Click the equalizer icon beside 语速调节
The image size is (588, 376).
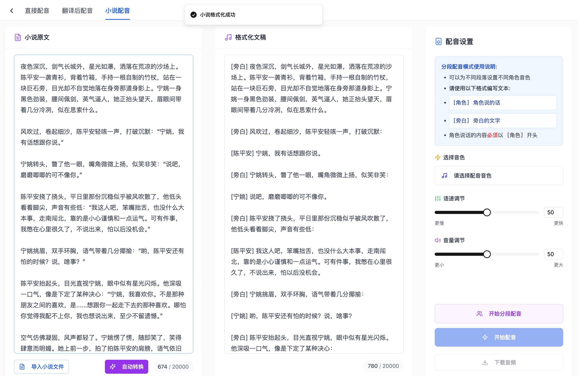click(x=438, y=198)
